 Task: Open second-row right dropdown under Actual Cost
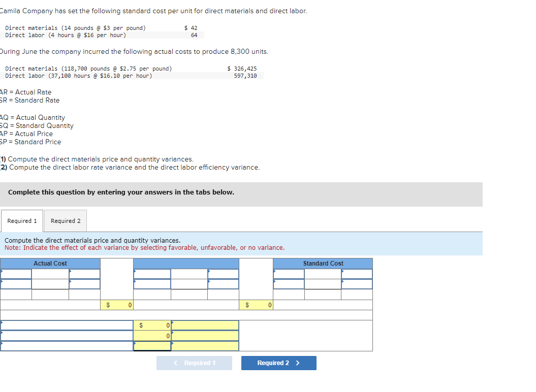84,284
